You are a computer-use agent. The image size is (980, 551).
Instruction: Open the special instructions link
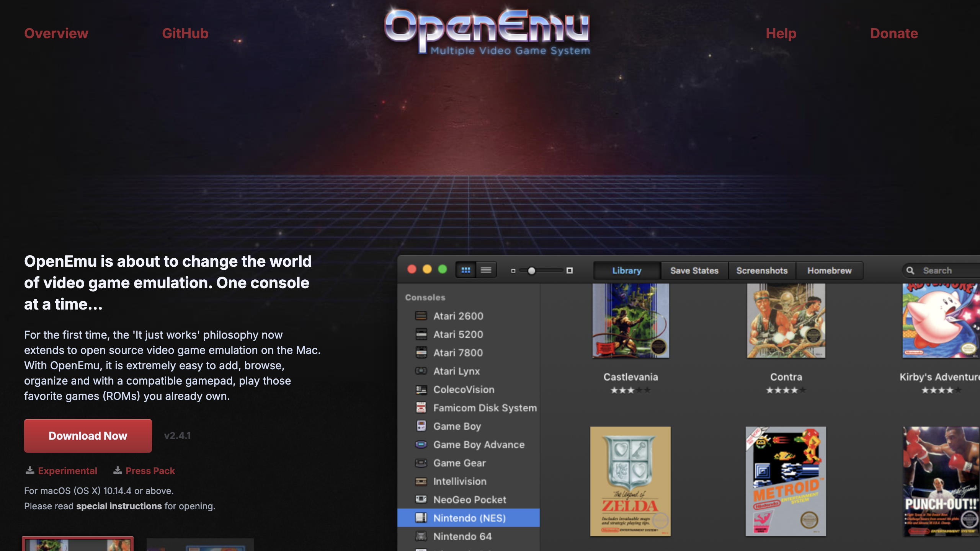(119, 506)
